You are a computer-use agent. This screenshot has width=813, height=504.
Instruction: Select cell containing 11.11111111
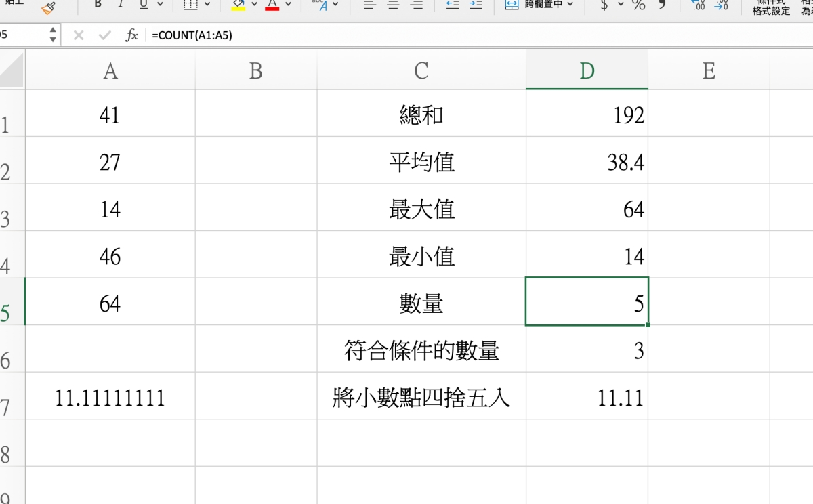point(110,396)
